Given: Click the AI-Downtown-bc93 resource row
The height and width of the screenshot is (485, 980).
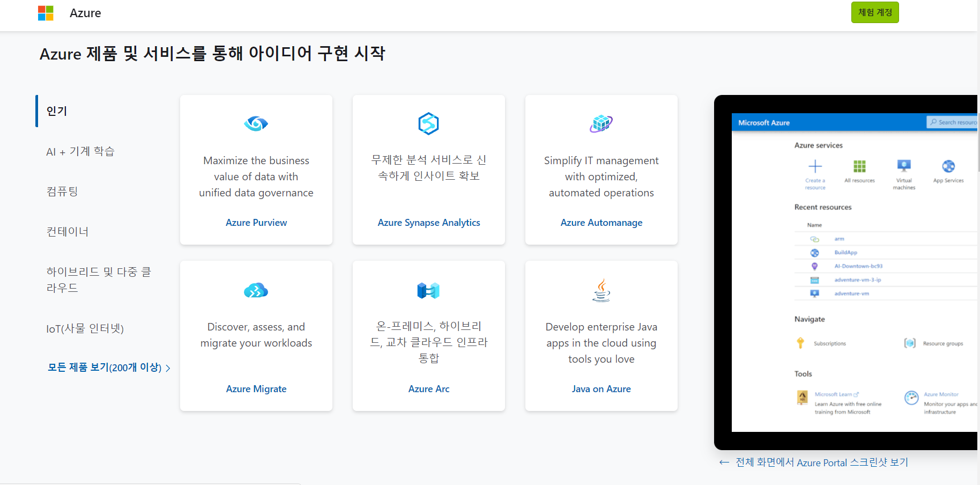Looking at the screenshot, I should coord(886,266).
